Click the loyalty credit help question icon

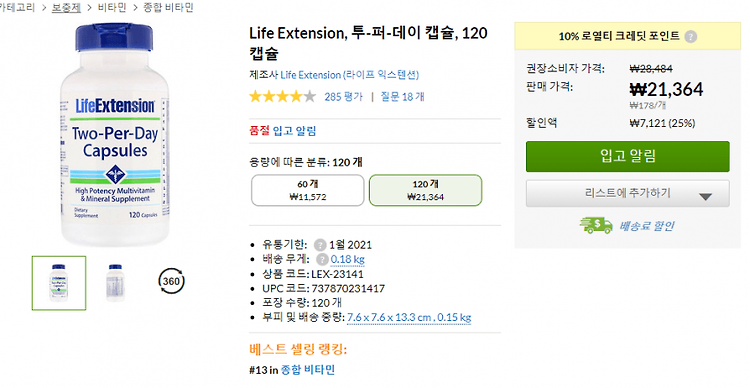tap(691, 37)
